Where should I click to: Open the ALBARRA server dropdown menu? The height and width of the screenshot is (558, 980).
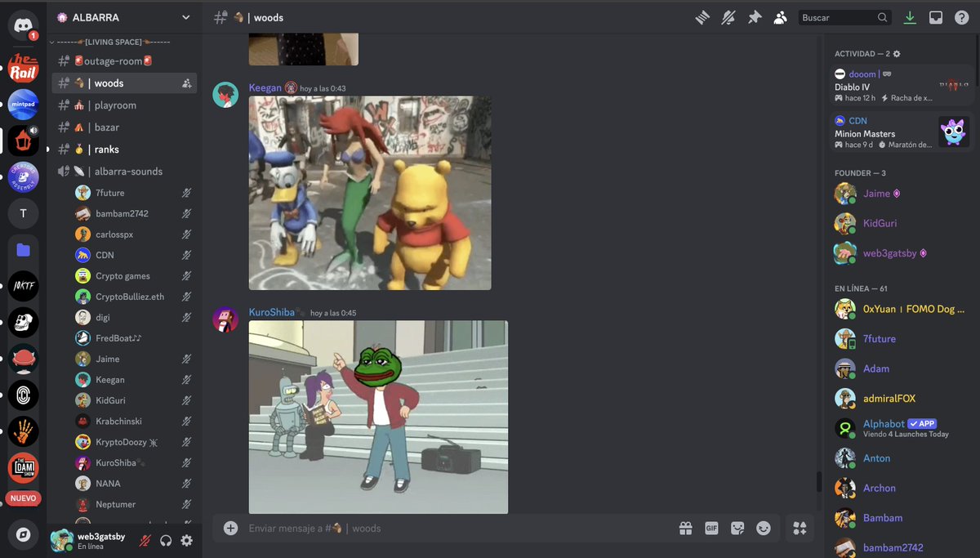(x=124, y=17)
